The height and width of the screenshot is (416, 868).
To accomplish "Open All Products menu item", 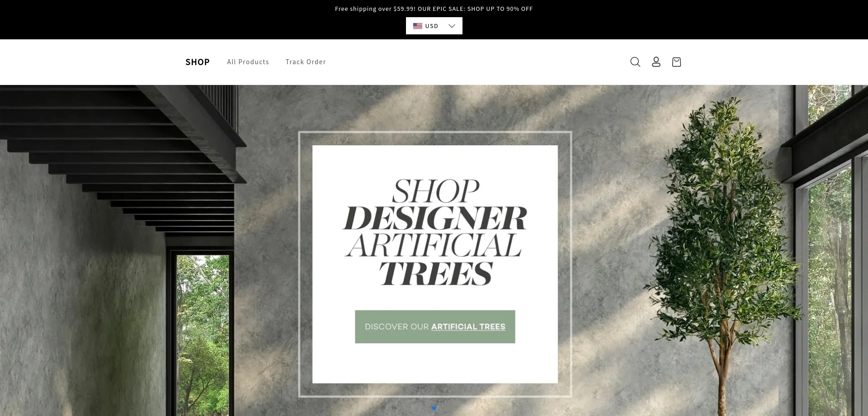I will point(248,62).
